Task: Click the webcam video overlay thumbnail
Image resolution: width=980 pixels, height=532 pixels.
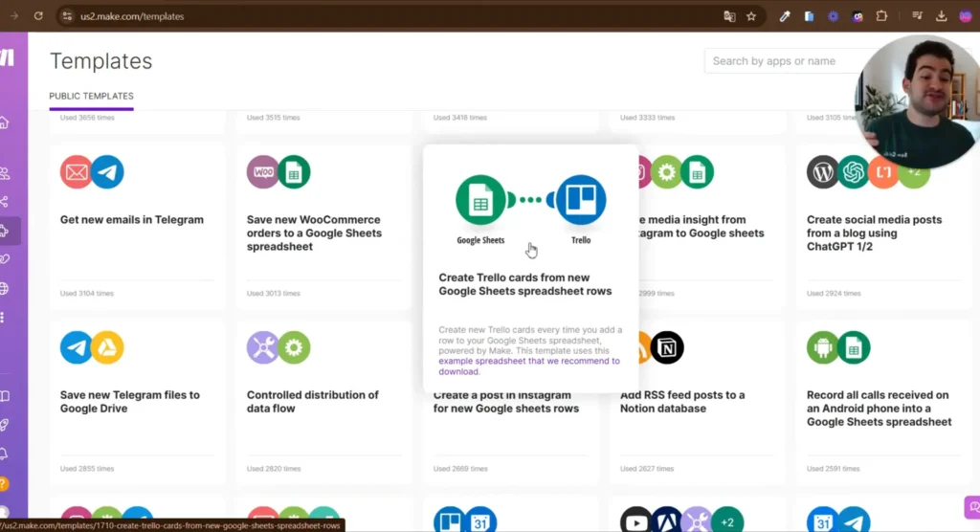Action: click(x=917, y=101)
